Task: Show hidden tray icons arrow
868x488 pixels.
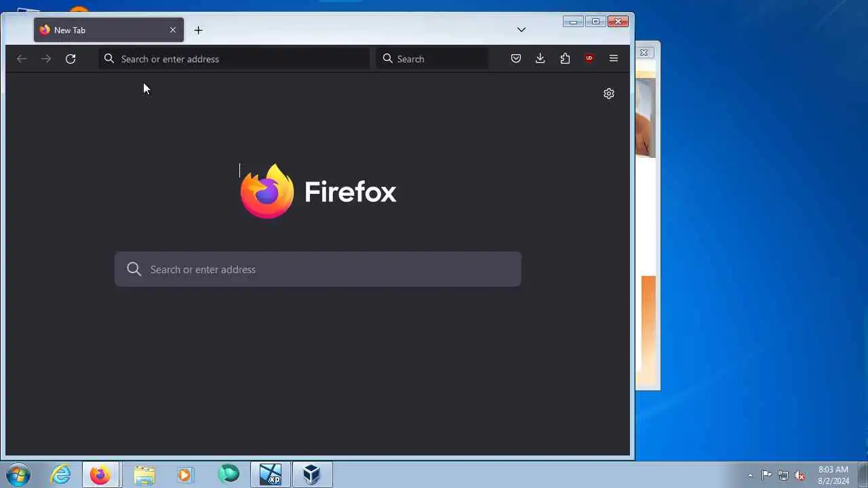Action: tap(750, 475)
